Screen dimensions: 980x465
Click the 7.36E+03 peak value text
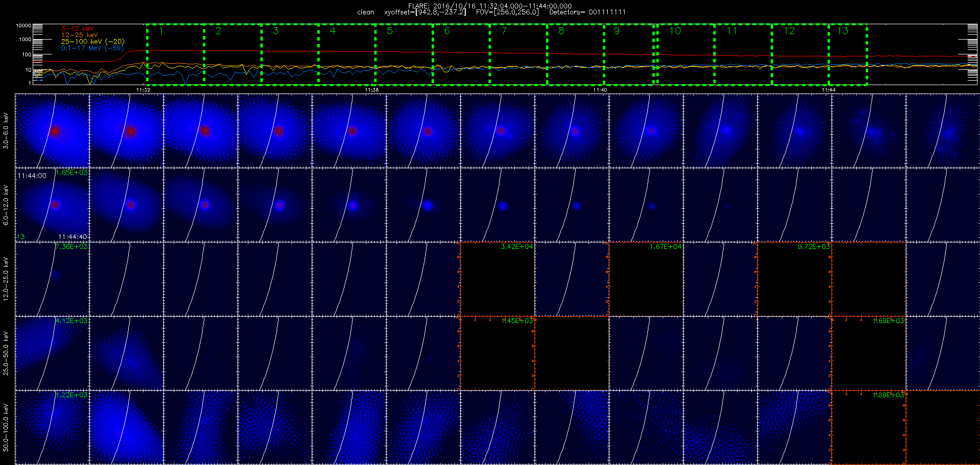click(x=72, y=246)
